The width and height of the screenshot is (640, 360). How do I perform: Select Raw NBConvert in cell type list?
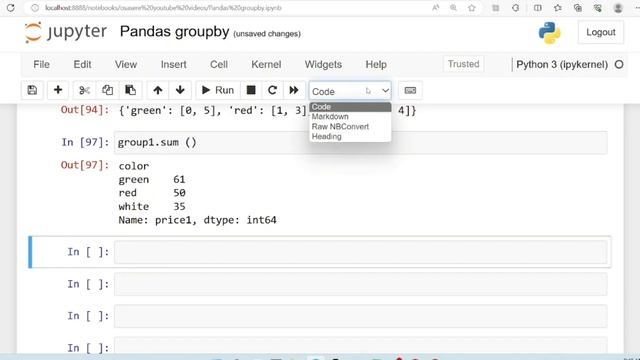point(350,127)
